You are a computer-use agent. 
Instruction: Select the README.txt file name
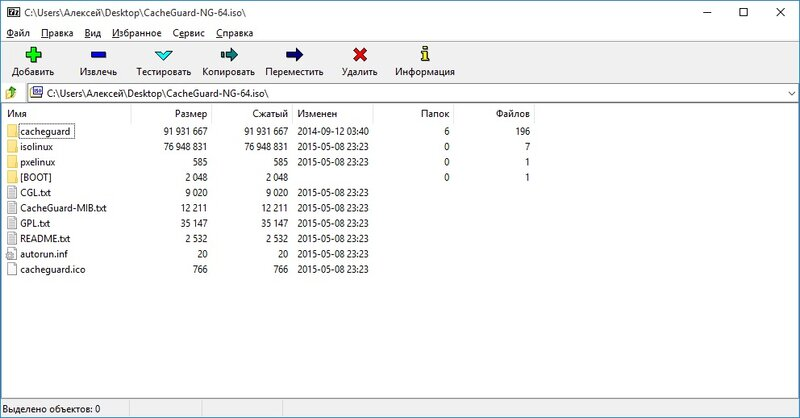(45, 239)
